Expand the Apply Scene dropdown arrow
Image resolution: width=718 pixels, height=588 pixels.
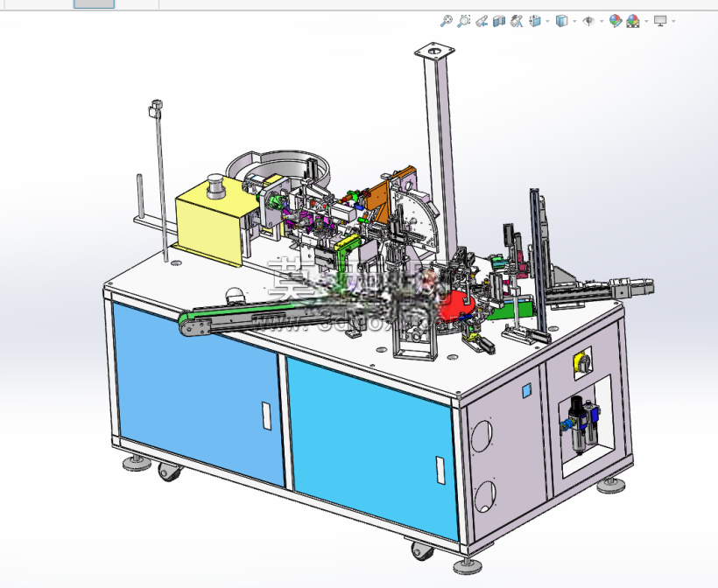[646, 22]
